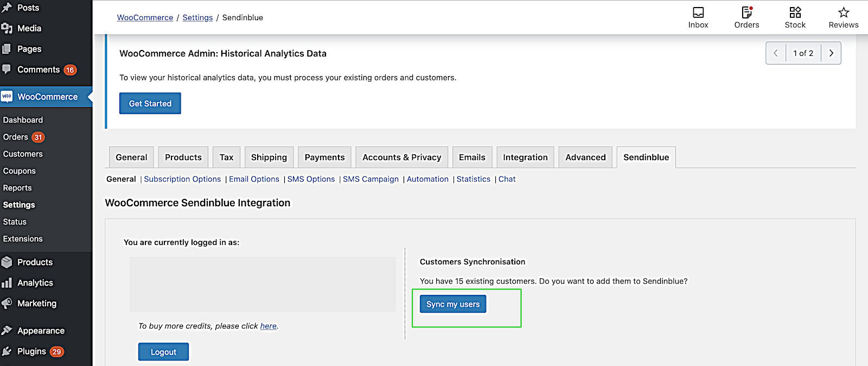The height and width of the screenshot is (366, 868).
Task: Open the Integration settings tab
Action: tap(525, 157)
